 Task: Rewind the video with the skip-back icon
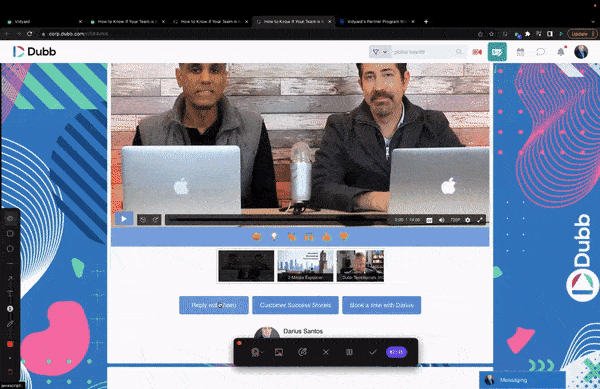pos(143,220)
